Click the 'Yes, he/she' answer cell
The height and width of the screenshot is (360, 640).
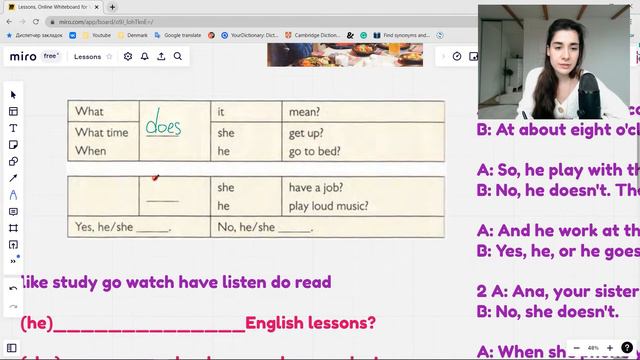click(x=139, y=227)
